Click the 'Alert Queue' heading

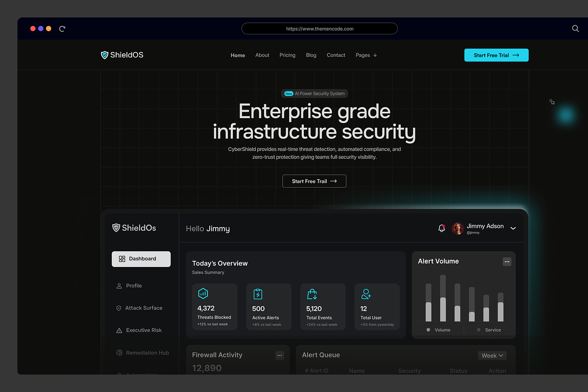click(321, 355)
